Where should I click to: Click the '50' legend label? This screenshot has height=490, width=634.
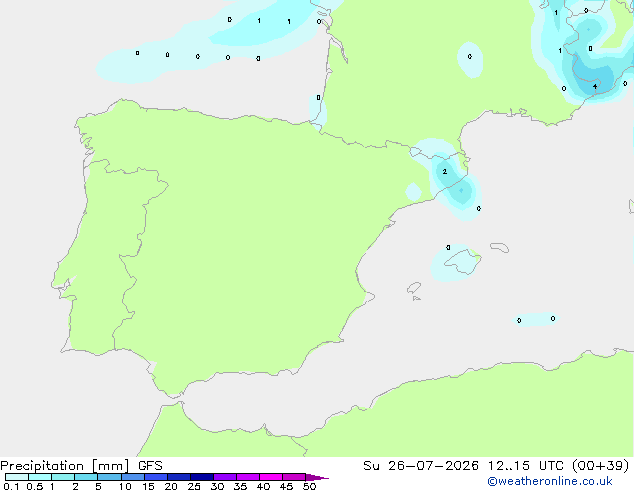(x=309, y=486)
